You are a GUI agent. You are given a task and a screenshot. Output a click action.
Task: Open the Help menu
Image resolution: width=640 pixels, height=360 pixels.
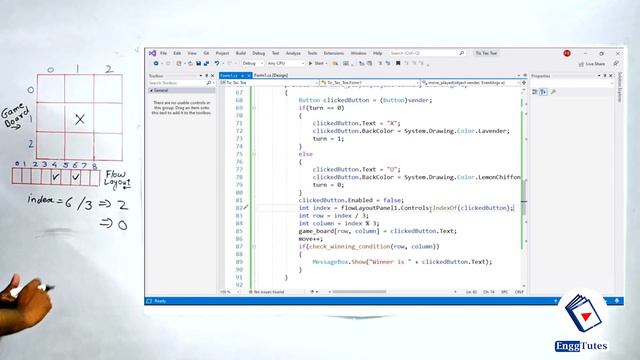pyautogui.click(x=378, y=53)
